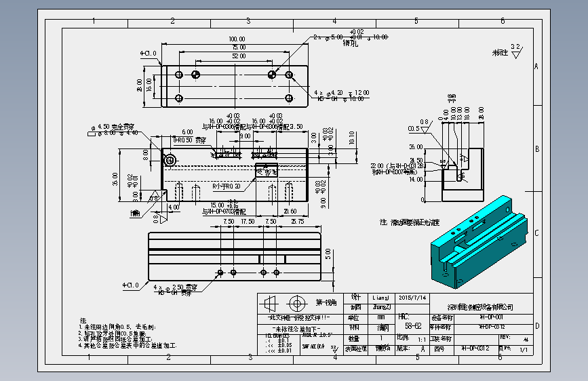588x381 pixels.
Task: Click the surface roughness 3.2 symbol
Action: (516, 51)
